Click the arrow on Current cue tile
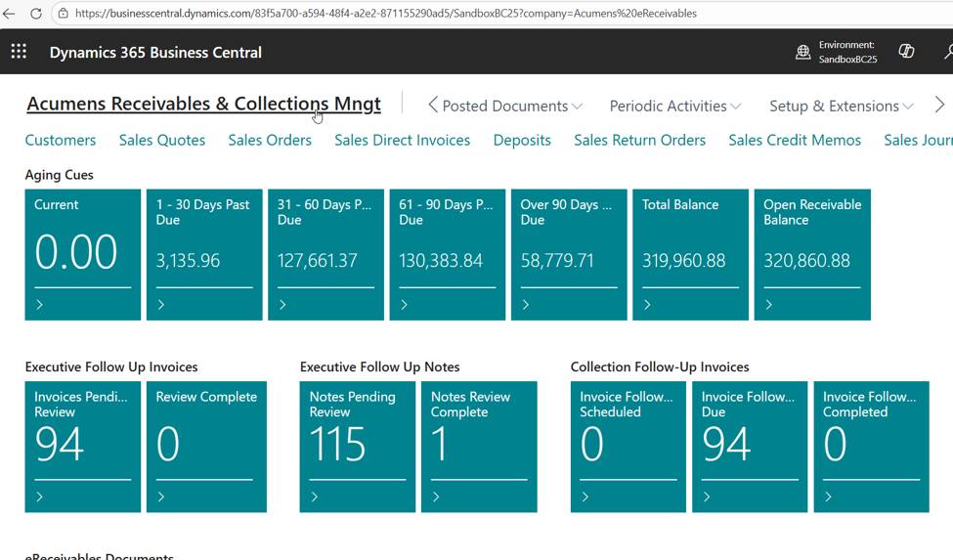 39,304
